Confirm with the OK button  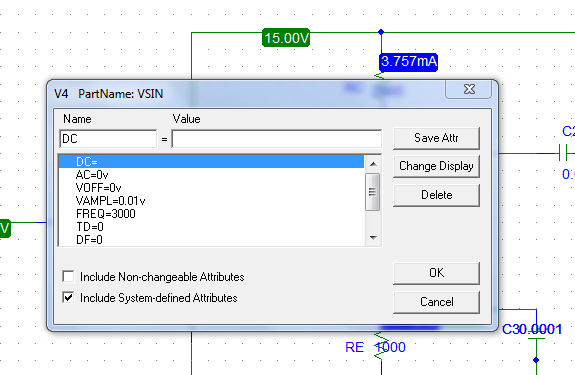(x=436, y=273)
